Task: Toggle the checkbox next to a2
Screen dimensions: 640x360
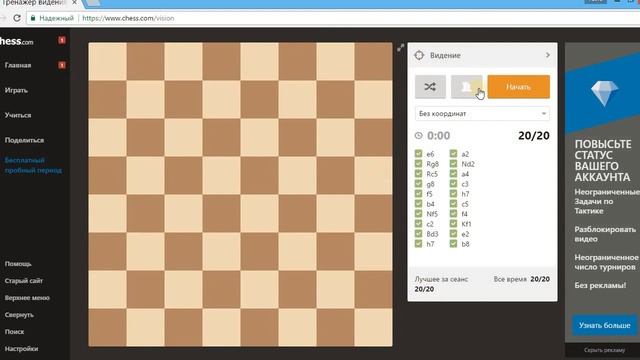Action: coord(453,154)
